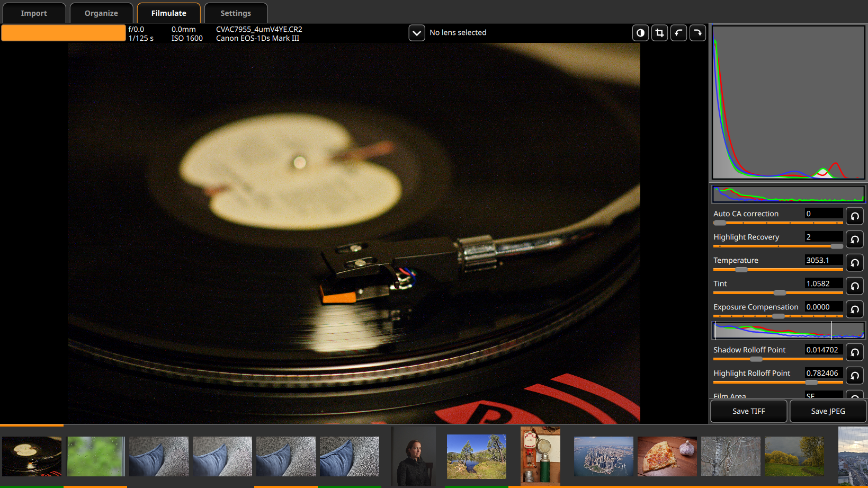Open the red telephone and thermos thumbnail
This screenshot has width=868, height=488.
point(540,456)
